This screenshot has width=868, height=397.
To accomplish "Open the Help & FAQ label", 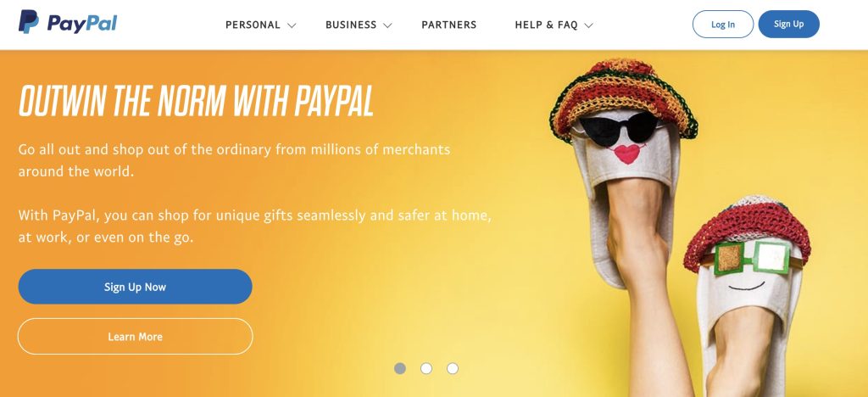I will coord(547,25).
